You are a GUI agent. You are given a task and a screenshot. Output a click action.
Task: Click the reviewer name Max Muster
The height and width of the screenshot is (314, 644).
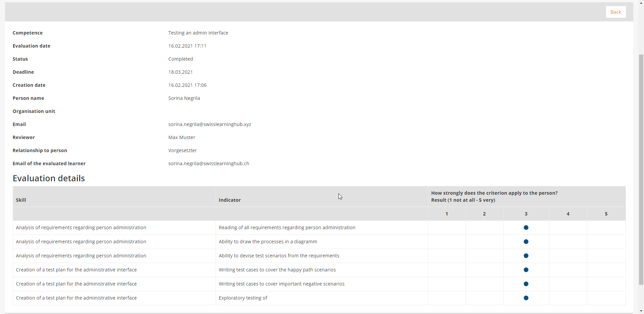coord(181,137)
